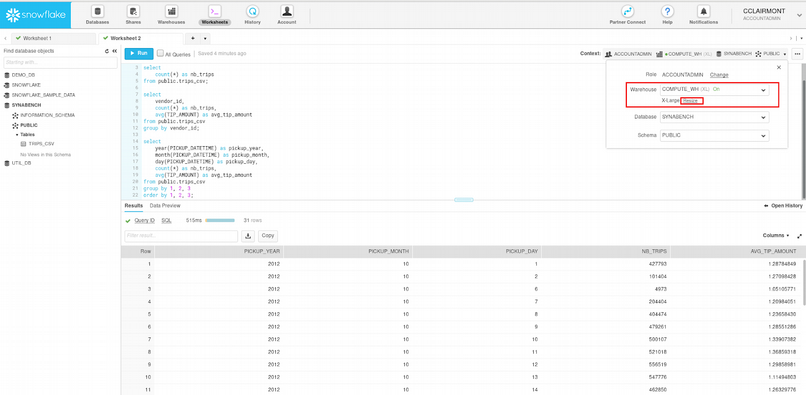
Task: Open the History page icon
Action: click(252, 11)
